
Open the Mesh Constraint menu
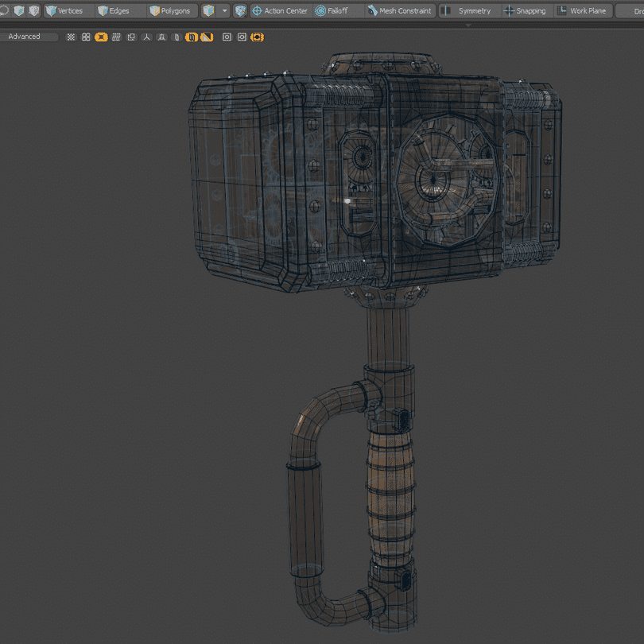tap(399, 11)
